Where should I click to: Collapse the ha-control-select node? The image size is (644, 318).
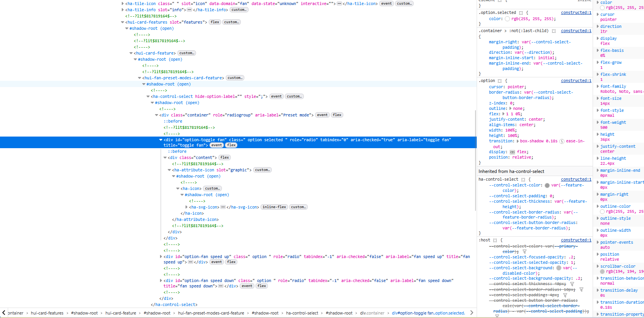(x=148, y=96)
